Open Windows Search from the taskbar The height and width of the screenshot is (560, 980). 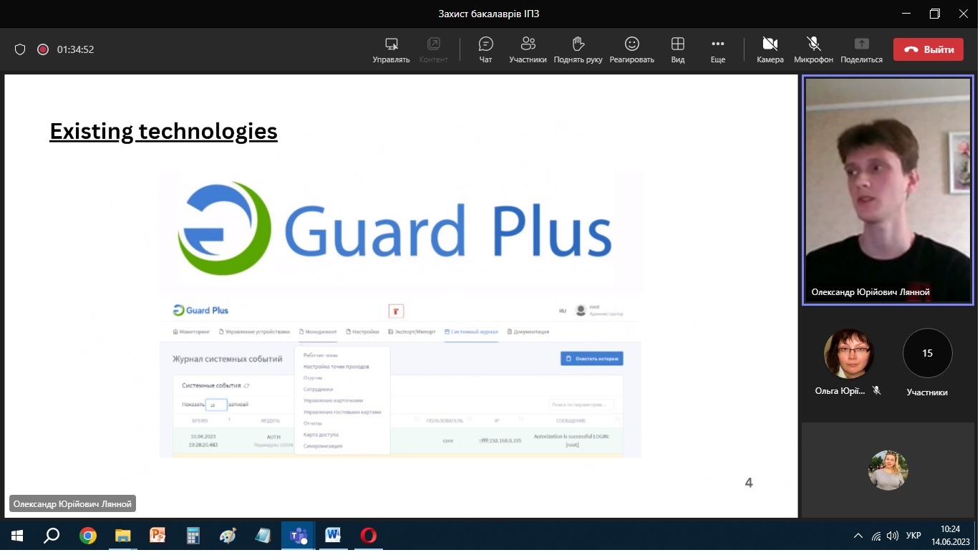(52, 536)
